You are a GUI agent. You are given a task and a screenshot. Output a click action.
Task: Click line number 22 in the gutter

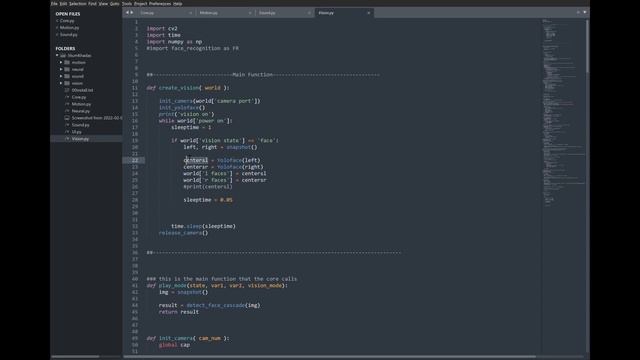135,160
